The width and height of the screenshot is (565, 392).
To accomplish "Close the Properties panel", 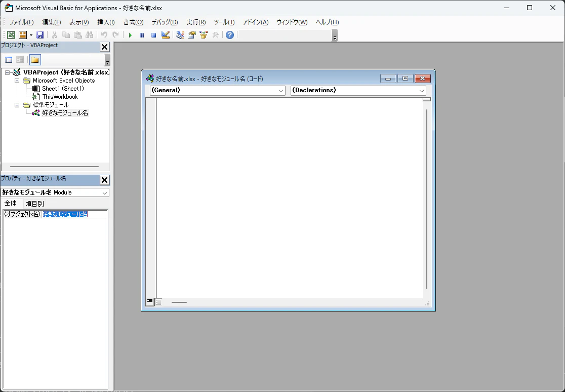I will click(x=104, y=180).
